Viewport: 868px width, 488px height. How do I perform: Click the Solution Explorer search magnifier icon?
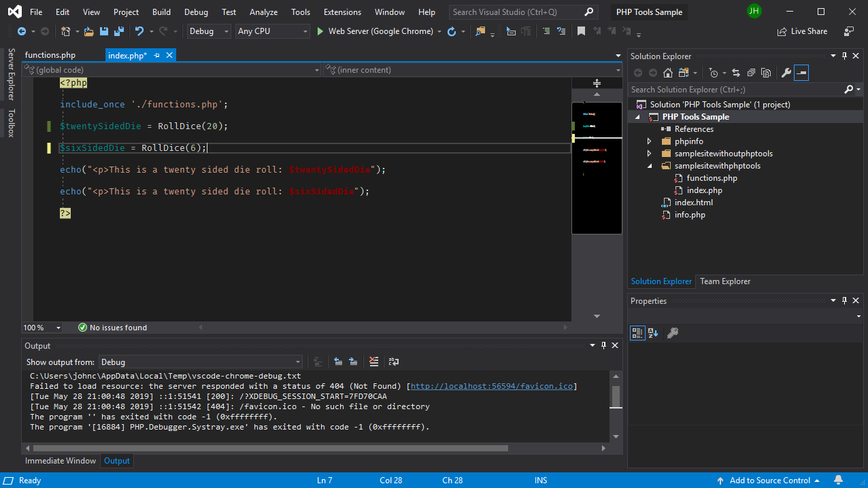pyautogui.click(x=848, y=90)
